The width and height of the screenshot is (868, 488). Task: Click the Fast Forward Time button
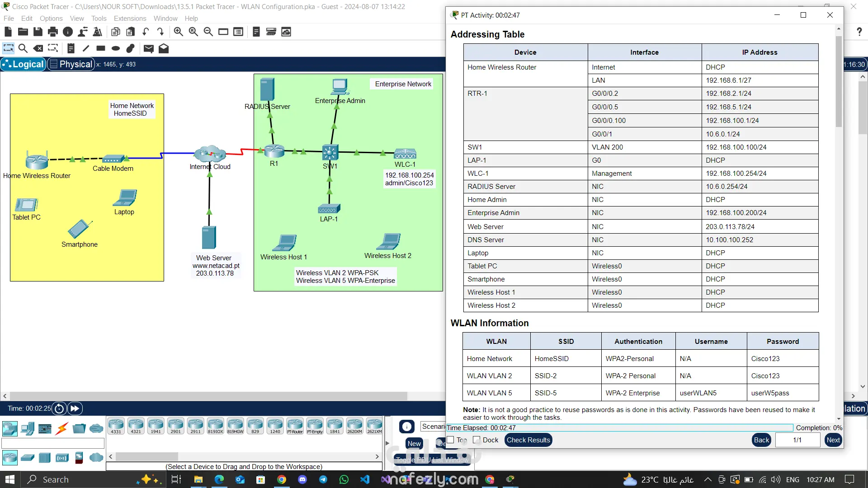[x=75, y=408]
